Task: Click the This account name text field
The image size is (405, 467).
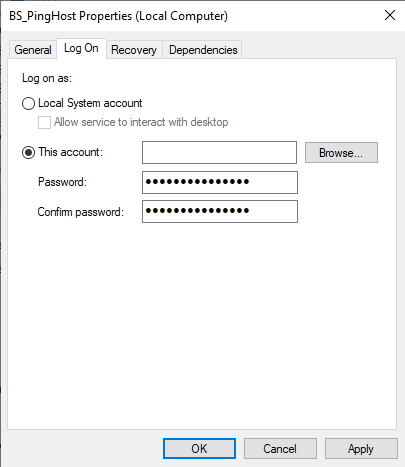Action: pyautogui.click(x=219, y=153)
